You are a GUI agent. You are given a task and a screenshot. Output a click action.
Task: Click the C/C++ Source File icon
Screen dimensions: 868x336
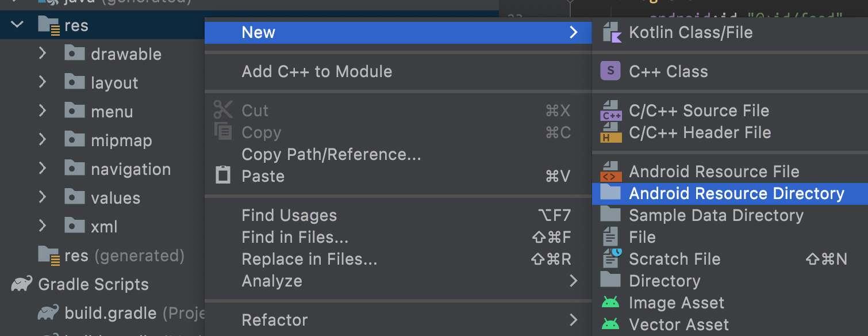(x=611, y=110)
